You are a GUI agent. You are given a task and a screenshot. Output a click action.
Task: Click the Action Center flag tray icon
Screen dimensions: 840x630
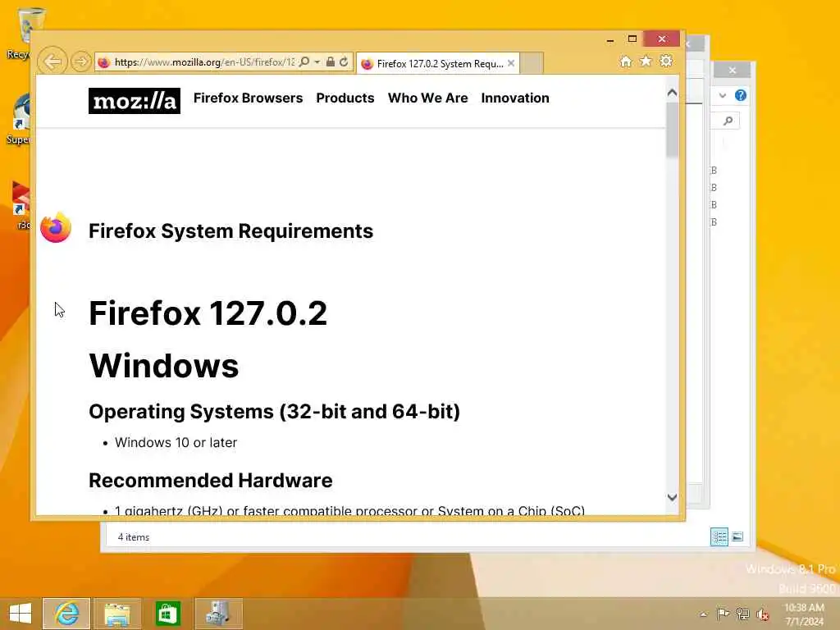click(x=723, y=614)
